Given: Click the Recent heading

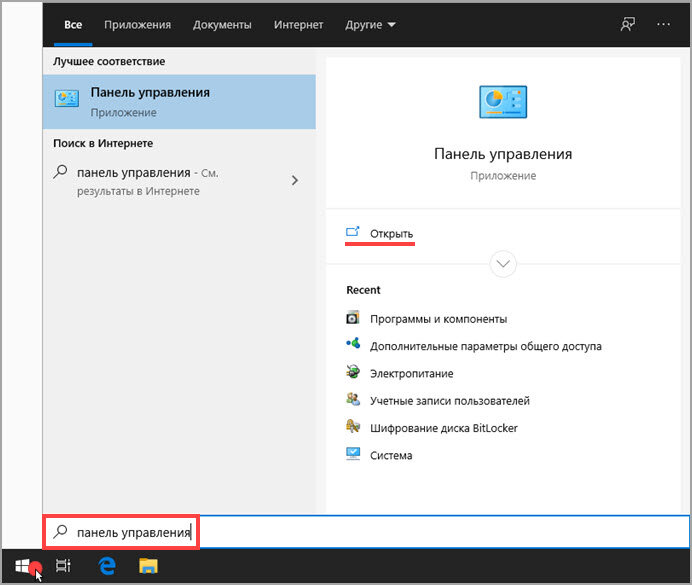Looking at the screenshot, I should tap(363, 290).
